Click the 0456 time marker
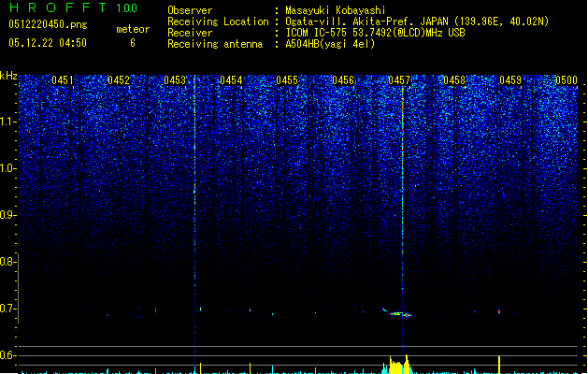 (343, 80)
